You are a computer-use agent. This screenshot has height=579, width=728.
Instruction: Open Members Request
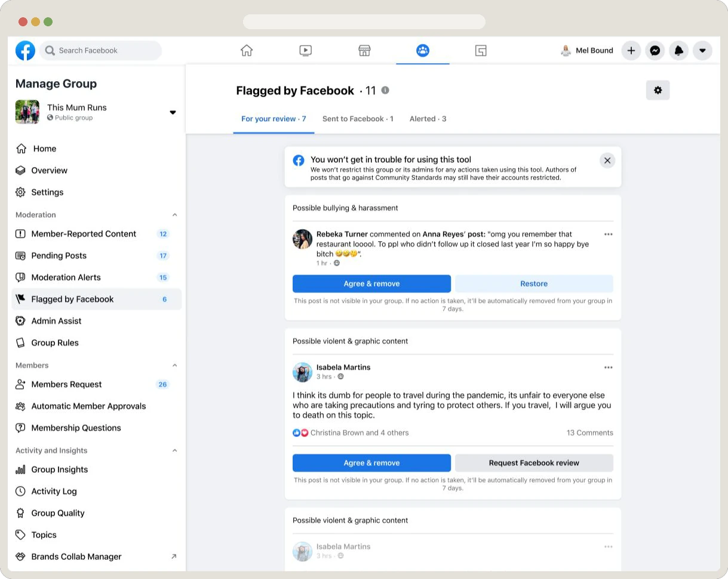(x=96, y=384)
